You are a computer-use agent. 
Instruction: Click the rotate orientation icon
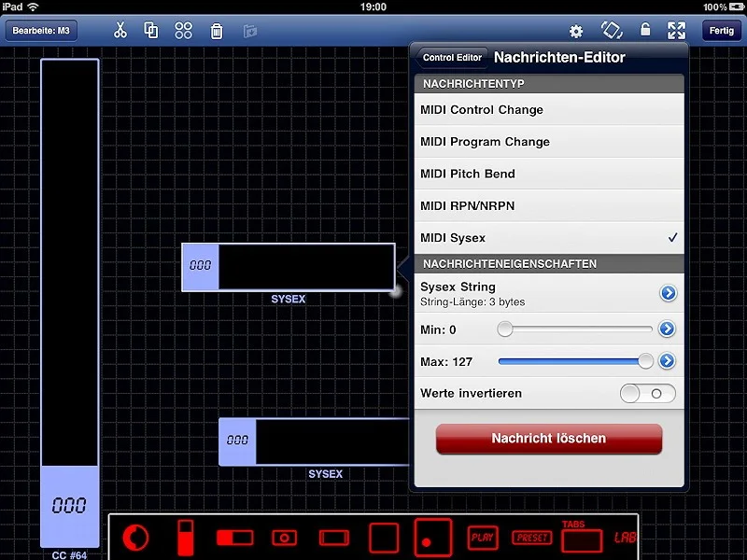tap(612, 31)
